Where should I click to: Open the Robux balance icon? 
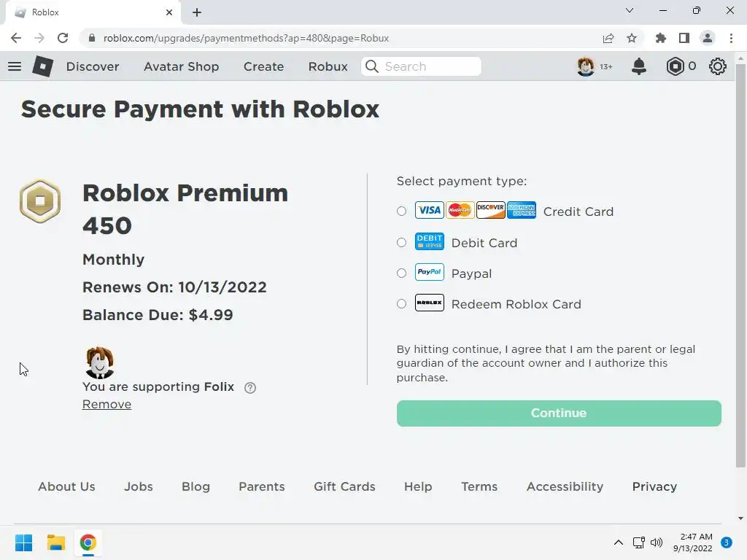[675, 66]
